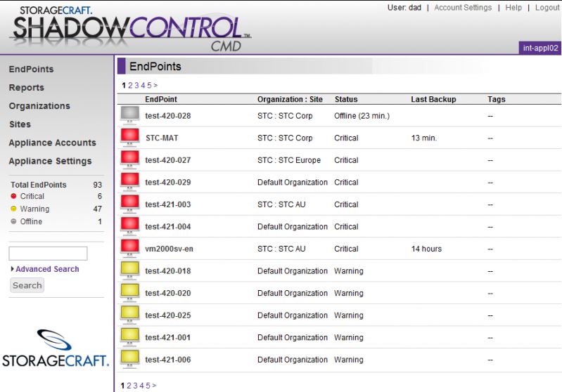This screenshot has width=562, height=392.
Task: Click the Status column header
Action: pos(346,99)
